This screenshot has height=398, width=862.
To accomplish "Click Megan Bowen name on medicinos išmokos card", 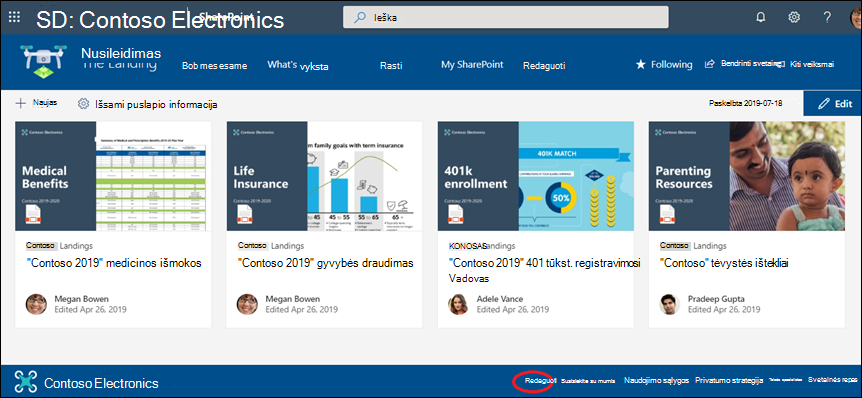I will [81, 299].
